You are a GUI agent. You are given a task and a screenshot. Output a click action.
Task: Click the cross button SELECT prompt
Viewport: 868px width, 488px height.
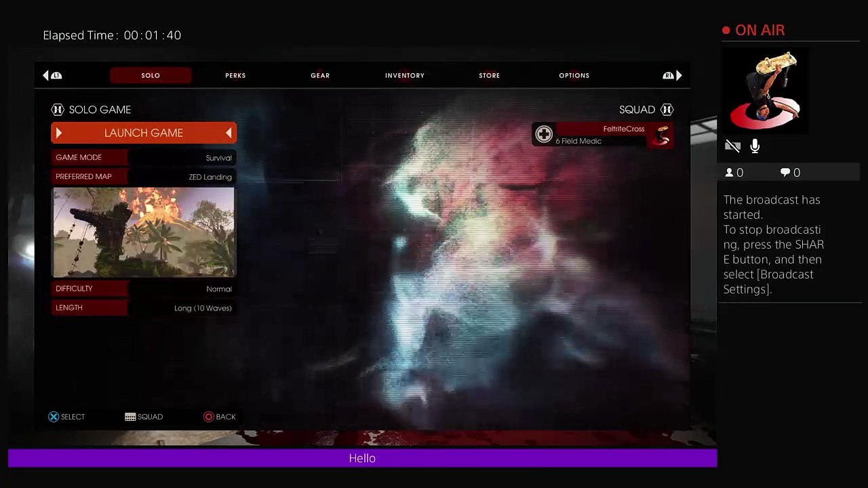pos(66,417)
